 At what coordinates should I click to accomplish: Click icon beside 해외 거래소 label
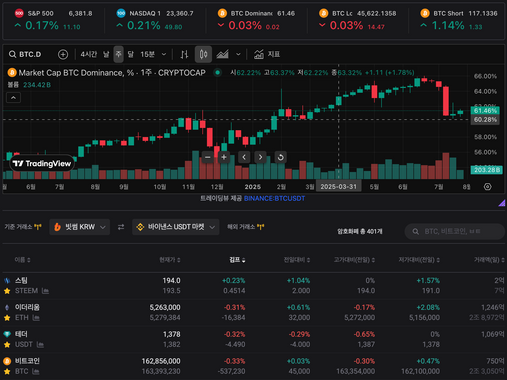pos(260,227)
